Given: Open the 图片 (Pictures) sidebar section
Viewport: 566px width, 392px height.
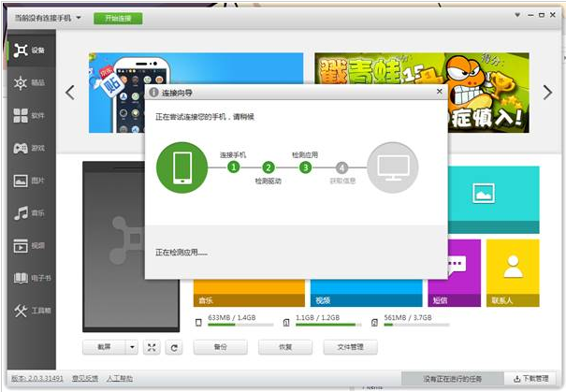Looking at the screenshot, I should (x=29, y=181).
